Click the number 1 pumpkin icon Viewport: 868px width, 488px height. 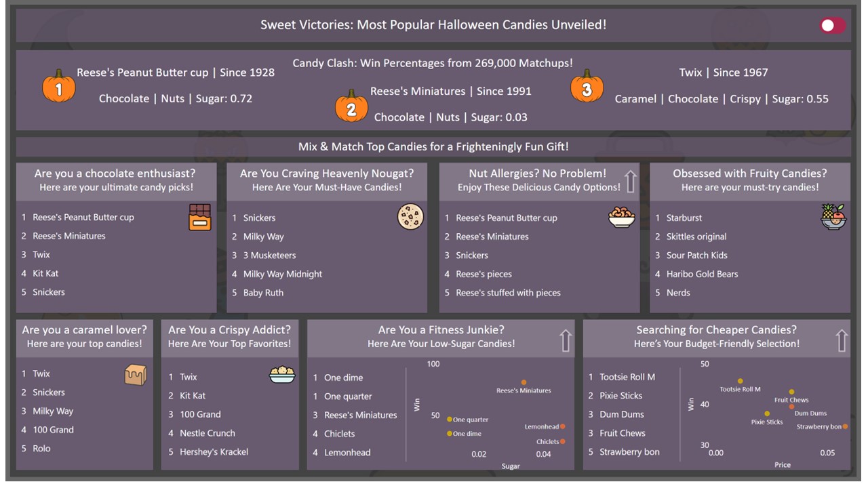[x=59, y=86]
